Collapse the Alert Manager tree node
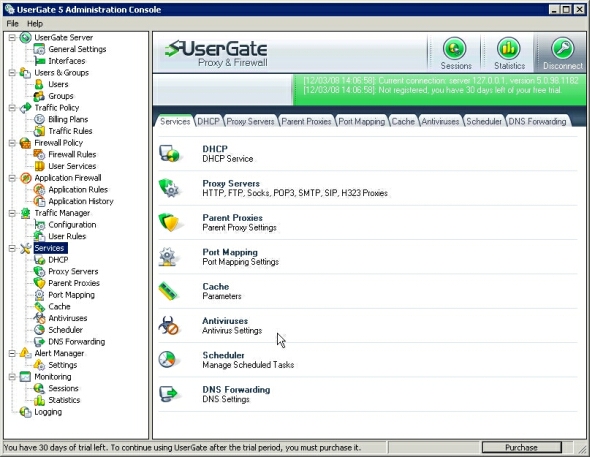Screen dimensions: 590x457 tap(12, 353)
